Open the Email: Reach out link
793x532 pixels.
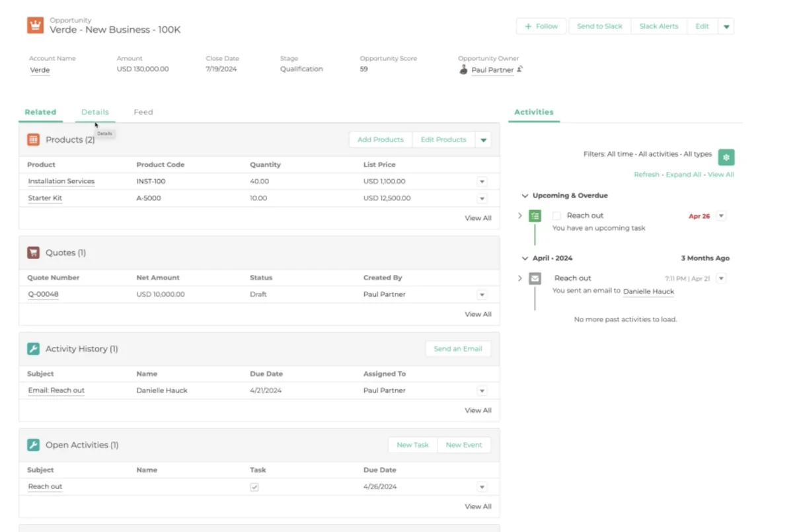(x=56, y=391)
